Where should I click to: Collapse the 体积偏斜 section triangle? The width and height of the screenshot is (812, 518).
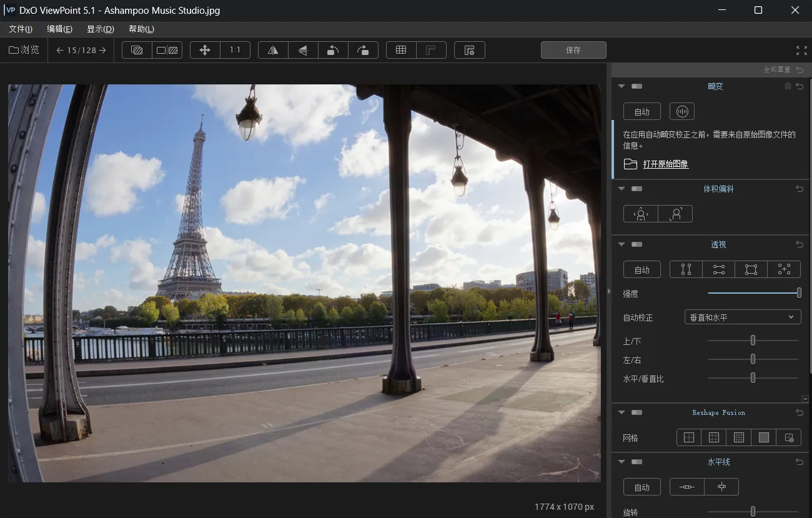pyautogui.click(x=621, y=188)
